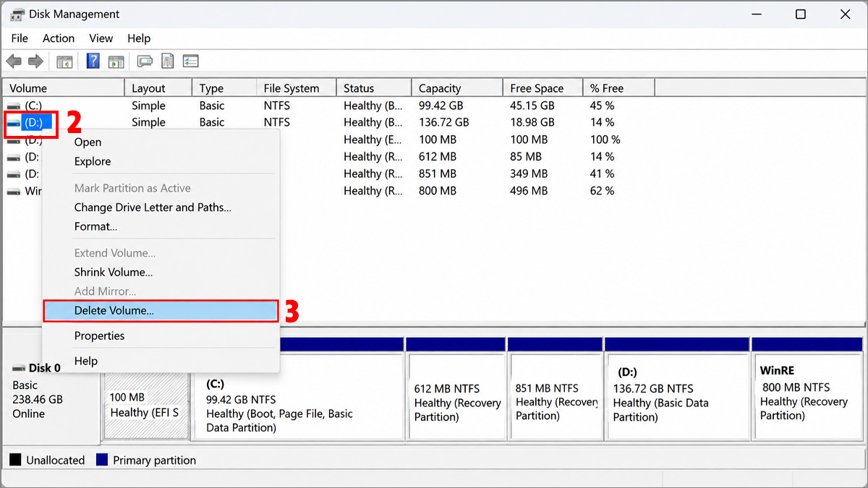The width and height of the screenshot is (868, 488).
Task: Click the drive icon of the 800 MB Win volume row
Action: tap(14, 192)
